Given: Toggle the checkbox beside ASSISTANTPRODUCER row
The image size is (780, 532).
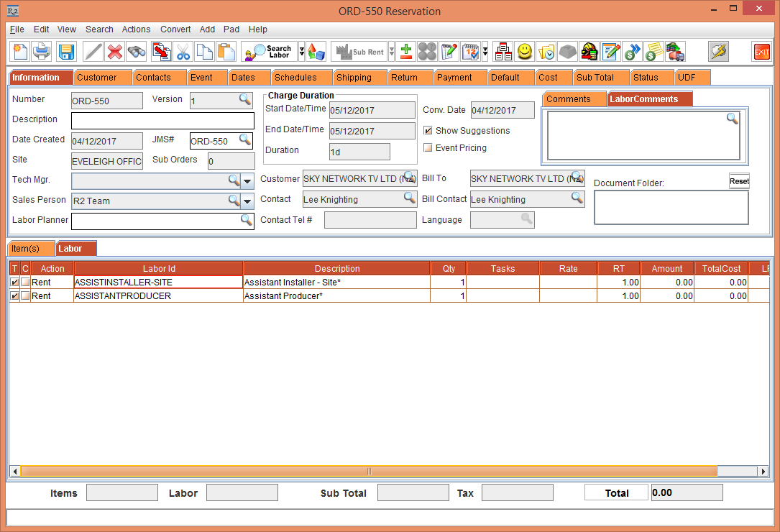Looking at the screenshot, I should 15,295.
